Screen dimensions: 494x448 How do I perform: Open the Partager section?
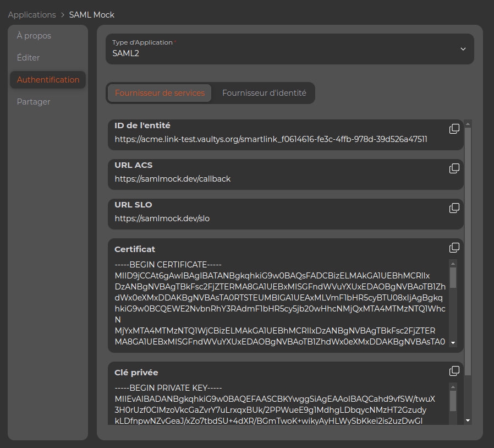[x=34, y=102]
